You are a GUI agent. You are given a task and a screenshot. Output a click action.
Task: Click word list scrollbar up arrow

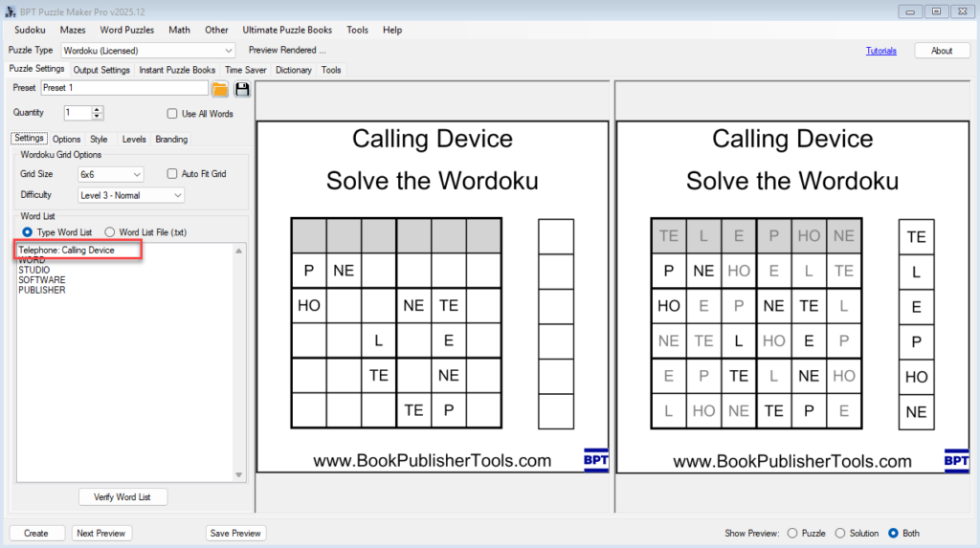238,251
